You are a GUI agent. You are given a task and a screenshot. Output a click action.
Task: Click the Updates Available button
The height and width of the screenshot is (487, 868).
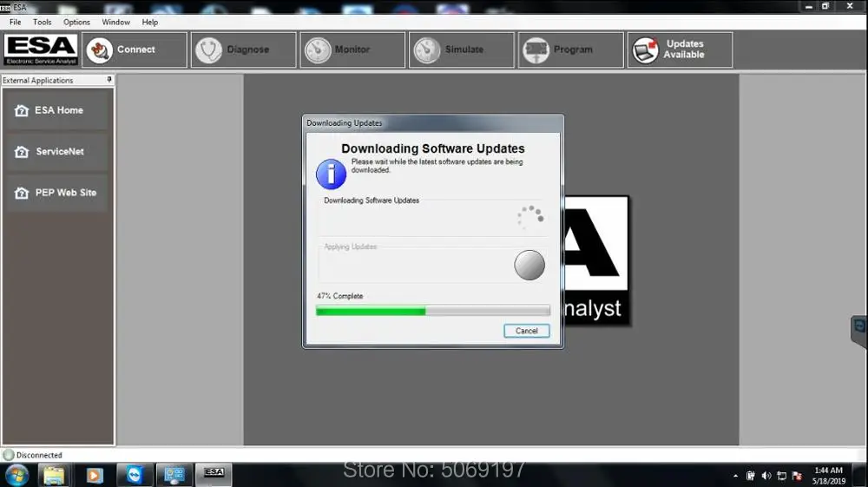(x=680, y=49)
